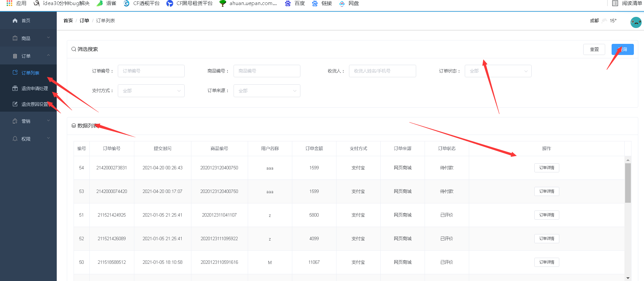Click the home icon in the sidebar
This screenshot has height=281, width=644.
pos(15,21)
